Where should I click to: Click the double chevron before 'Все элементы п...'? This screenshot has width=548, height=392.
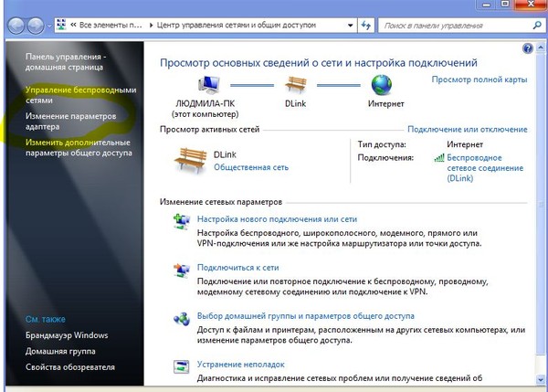[73, 26]
